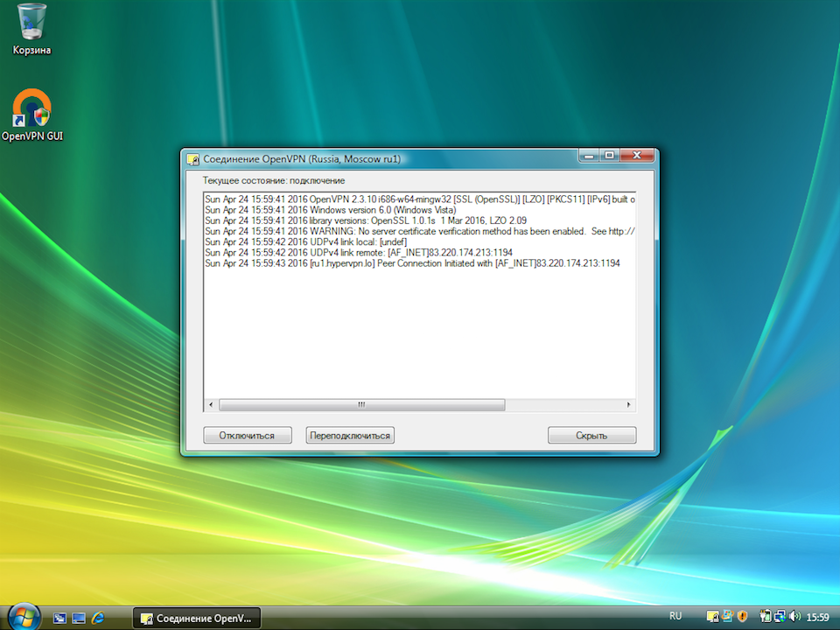Viewport: 840px width, 630px height.
Task: Open the network connection tray icon
Action: coord(780,617)
